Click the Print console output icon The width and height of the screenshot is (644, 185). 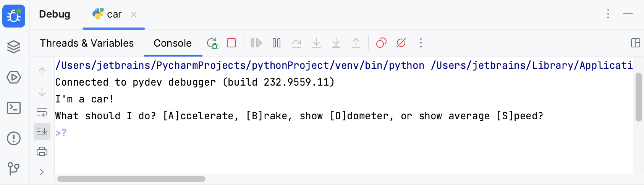(42, 152)
